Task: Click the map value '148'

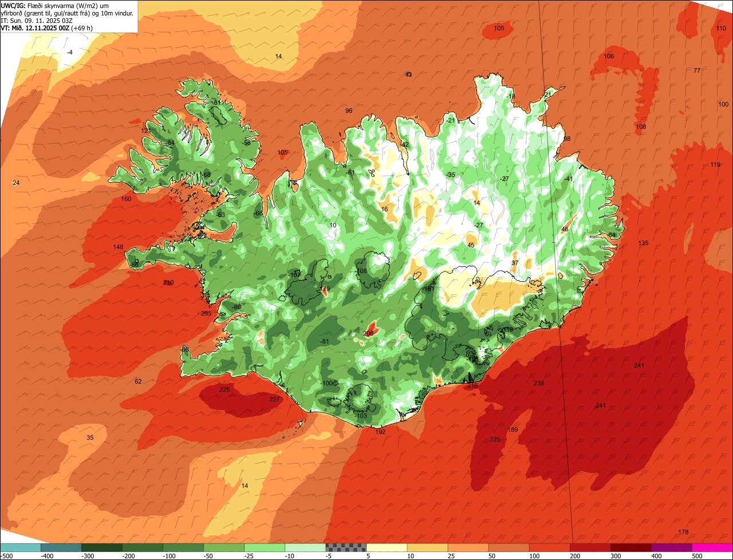Action: tap(118, 247)
